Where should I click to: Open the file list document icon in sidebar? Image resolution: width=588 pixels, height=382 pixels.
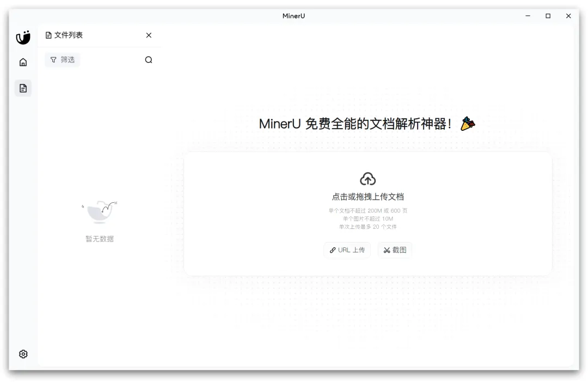pos(23,88)
